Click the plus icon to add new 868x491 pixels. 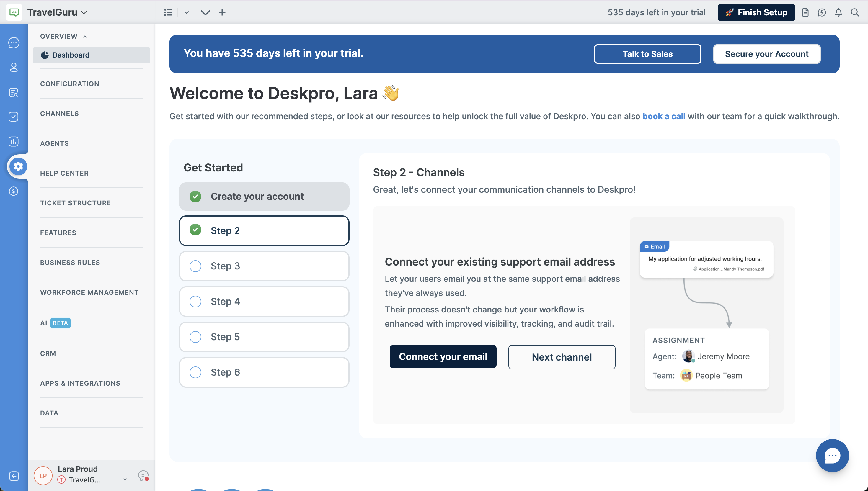coord(222,12)
